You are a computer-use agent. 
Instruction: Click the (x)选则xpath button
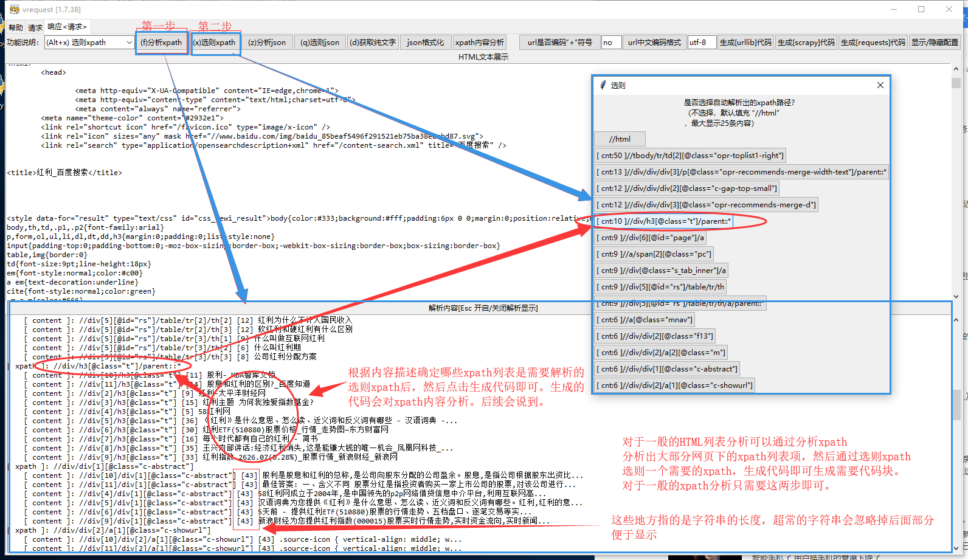pos(214,43)
